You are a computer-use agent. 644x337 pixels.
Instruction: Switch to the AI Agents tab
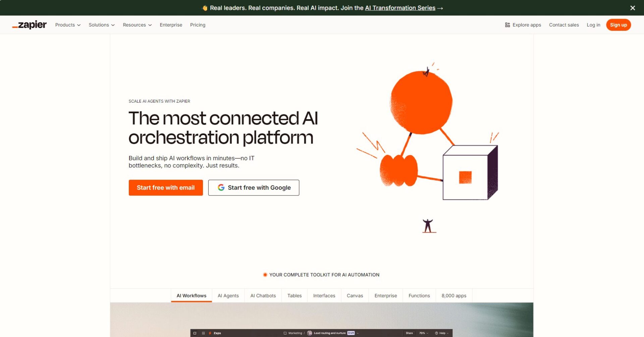pos(228,295)
